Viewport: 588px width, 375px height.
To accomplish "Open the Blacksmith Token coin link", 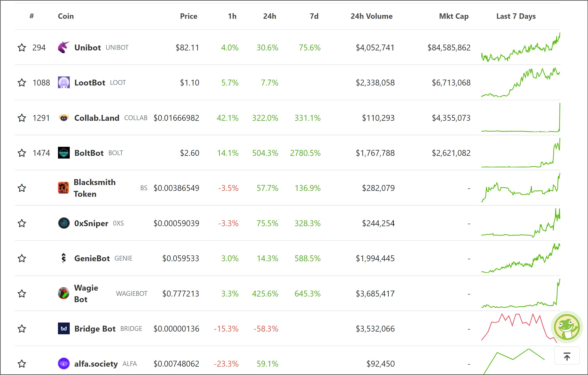I will click(x=94, y=188).
